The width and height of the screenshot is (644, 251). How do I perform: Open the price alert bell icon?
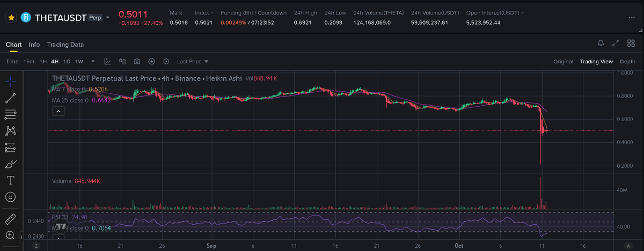pyautogui.click(x=601, y=42)
